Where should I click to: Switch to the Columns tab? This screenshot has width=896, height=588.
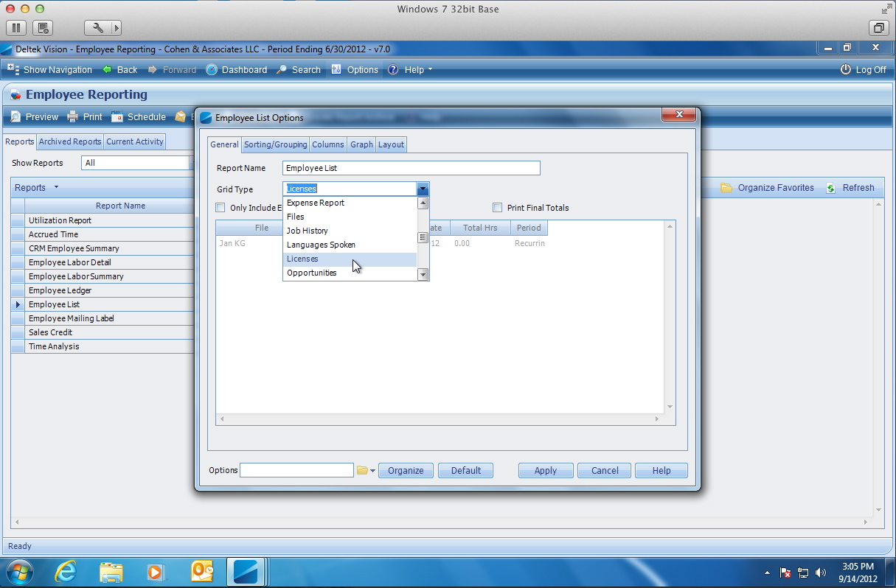[x=327, y=144]
